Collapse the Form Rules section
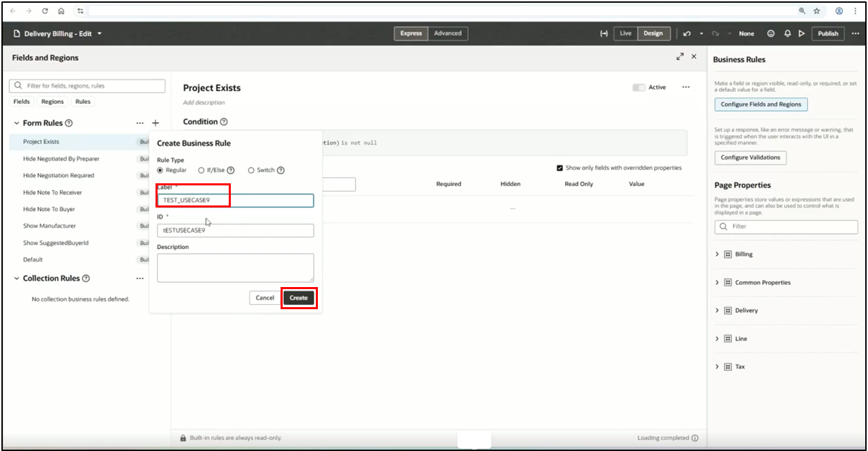This screenshot has width=868, height=451. [x=17, y=123]
